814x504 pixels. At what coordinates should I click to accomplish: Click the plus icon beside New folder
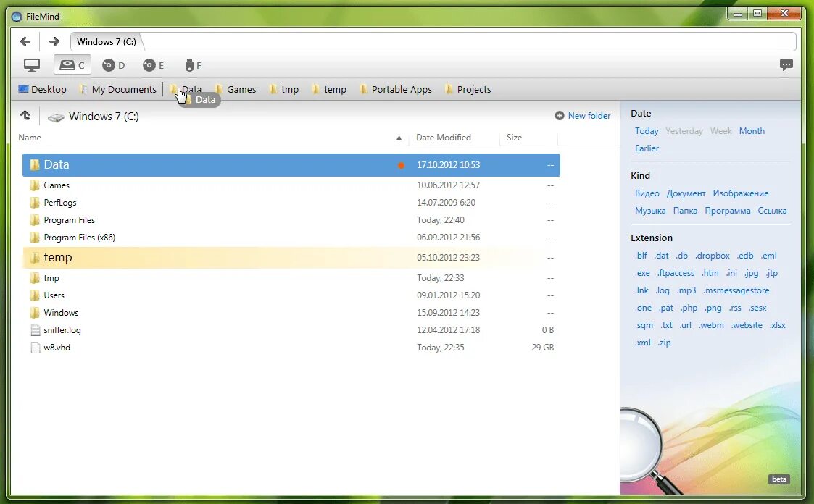tap(559, 116)
